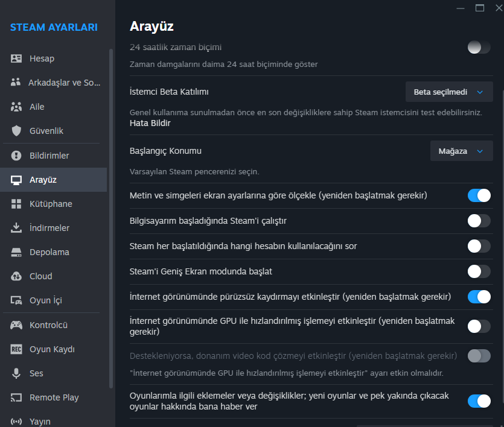Click the Hata Bildir link
This screenshot has width=504, height=427.
click(x=150, y=123)
